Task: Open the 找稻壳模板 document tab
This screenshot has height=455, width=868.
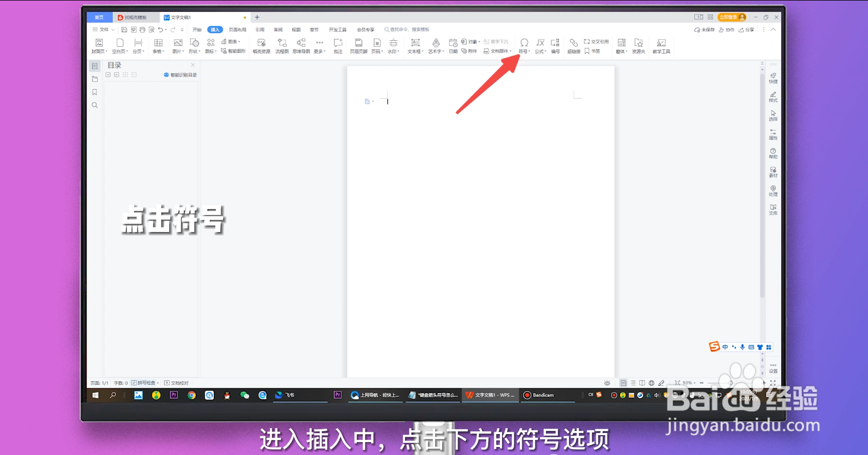Action: [x=136, y=17]
